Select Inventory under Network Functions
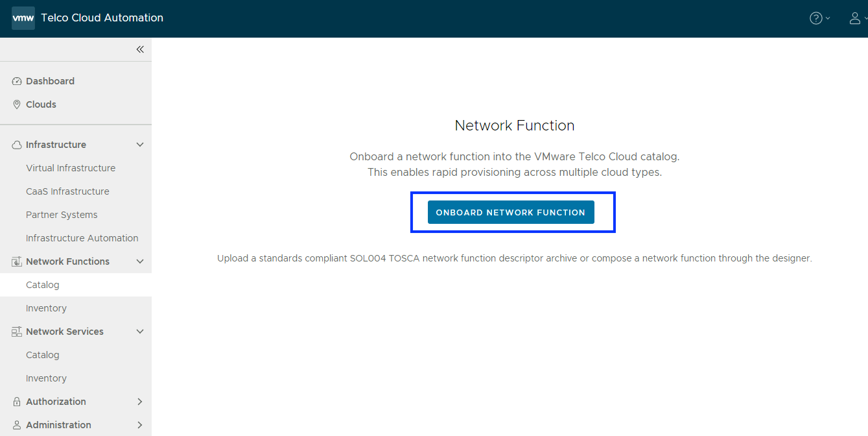Screen dimensions: 868x436 pos(46,308)
